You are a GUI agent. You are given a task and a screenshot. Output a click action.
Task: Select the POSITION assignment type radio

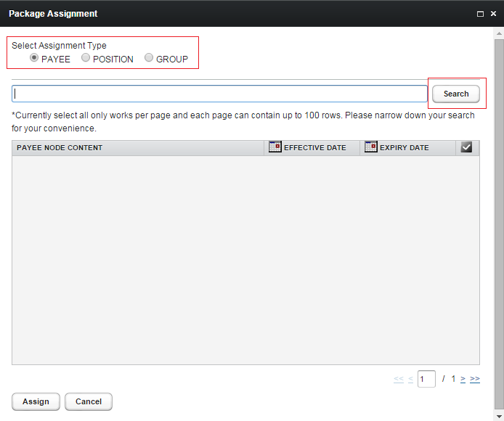click(x=86, y=57)
